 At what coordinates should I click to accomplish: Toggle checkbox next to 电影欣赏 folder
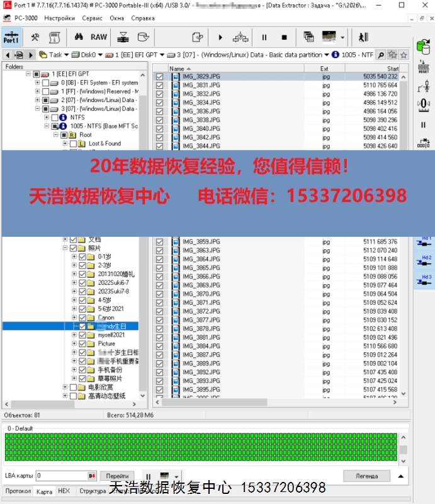73,387
